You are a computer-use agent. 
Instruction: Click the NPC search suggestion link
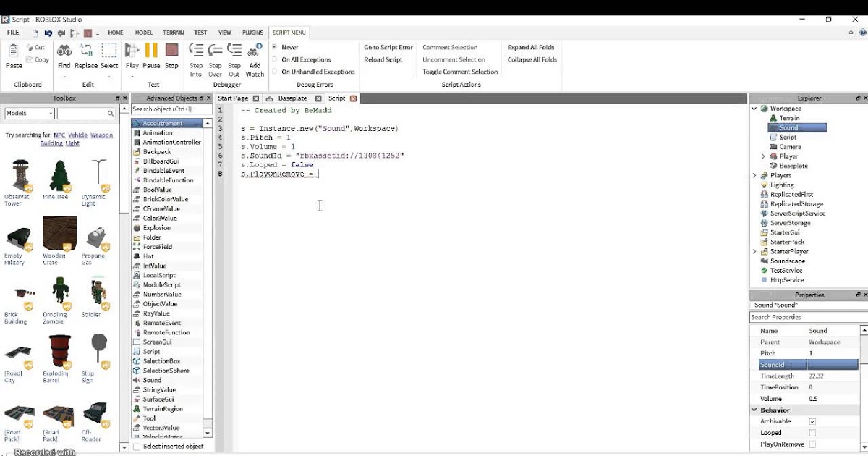pos(59,135)
